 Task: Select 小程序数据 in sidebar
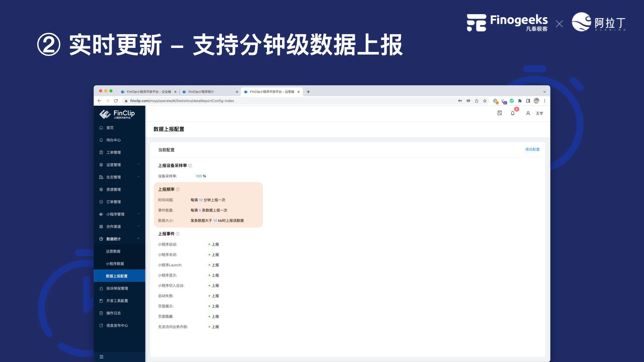pos(115,264)
